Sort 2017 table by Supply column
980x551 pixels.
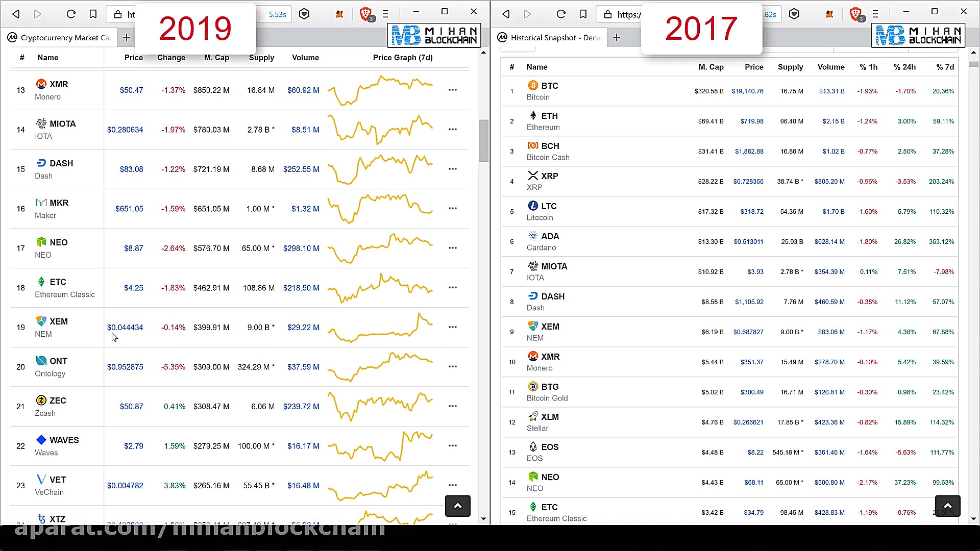point(790,67)
